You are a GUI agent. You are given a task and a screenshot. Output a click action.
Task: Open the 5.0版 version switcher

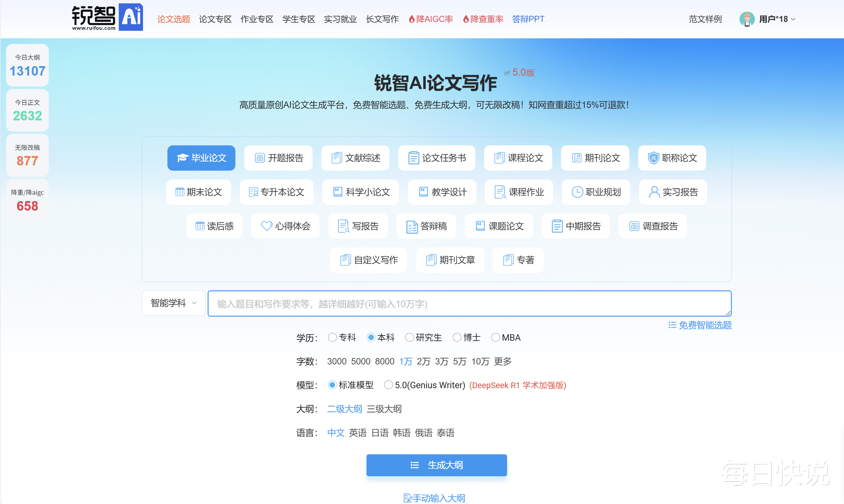click(519, 72)
